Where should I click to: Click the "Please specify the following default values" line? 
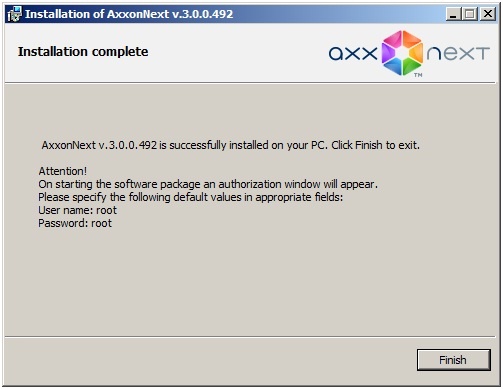coord(191,197)
